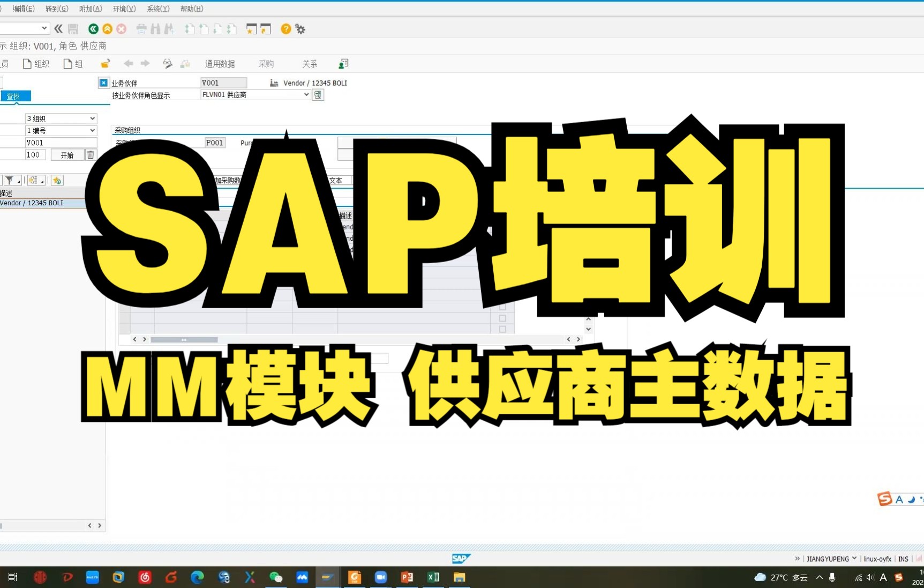This screenshot has width=924, height=588.
Task: Apply the filter icon in the search panel
Action: (x=10, y=180)
